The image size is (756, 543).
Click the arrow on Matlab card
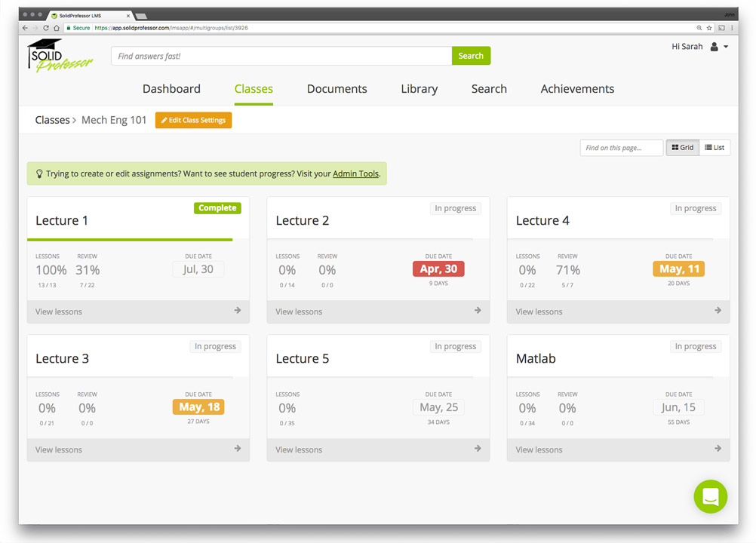pos(718,449)
